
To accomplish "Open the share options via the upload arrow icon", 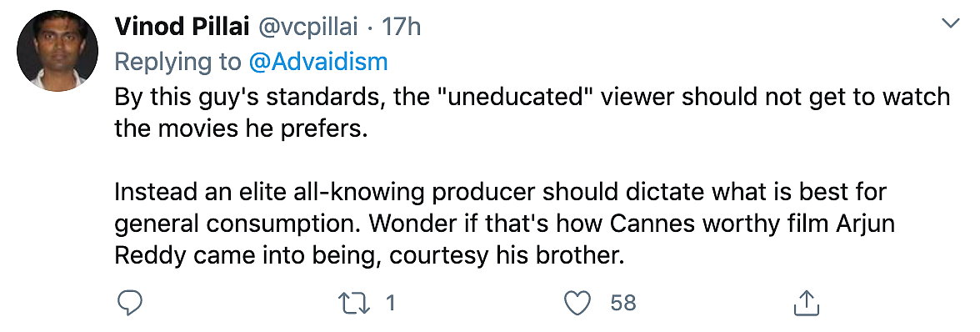I will coord(806,304).
